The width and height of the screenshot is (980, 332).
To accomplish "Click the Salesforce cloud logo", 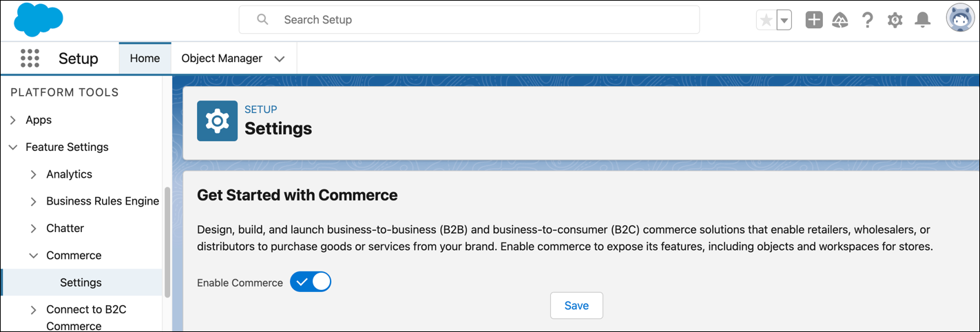I will tap(39, 20).
